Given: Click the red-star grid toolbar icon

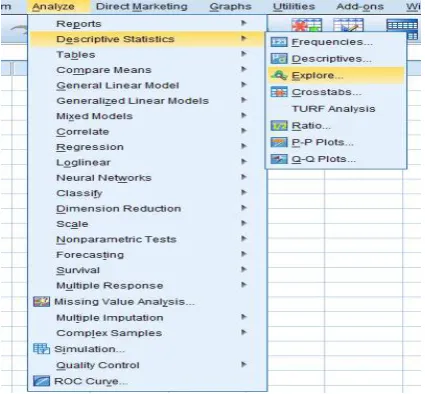Looking at the screenshot, I should pos(306,25).
